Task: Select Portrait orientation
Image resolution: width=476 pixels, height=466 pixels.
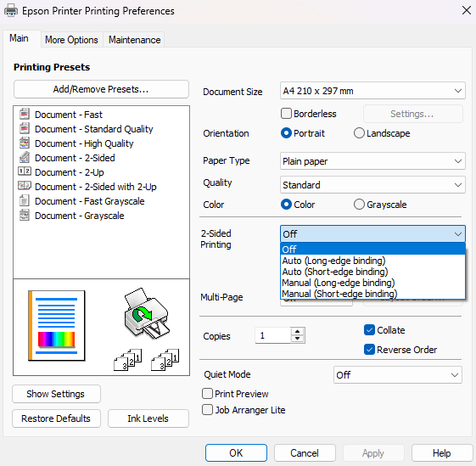Action: click(286, 133)
